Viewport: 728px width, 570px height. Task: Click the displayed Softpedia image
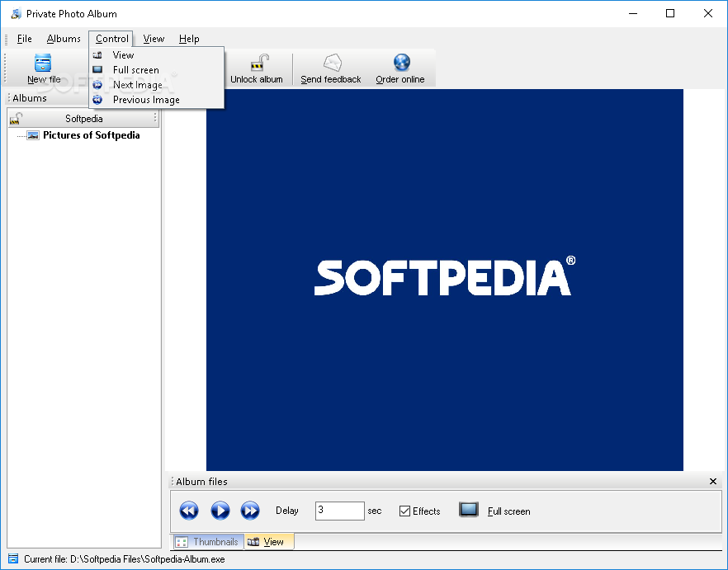click(444, 280)
